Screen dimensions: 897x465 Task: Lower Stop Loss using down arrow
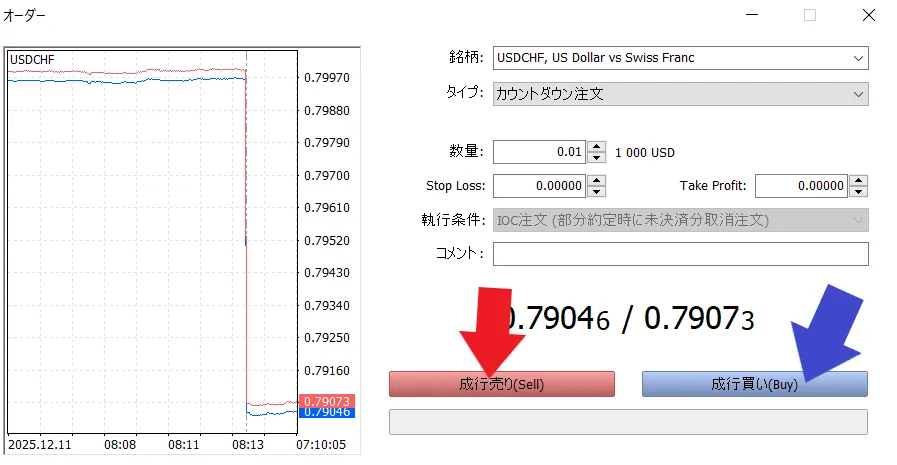click(597, 192)
